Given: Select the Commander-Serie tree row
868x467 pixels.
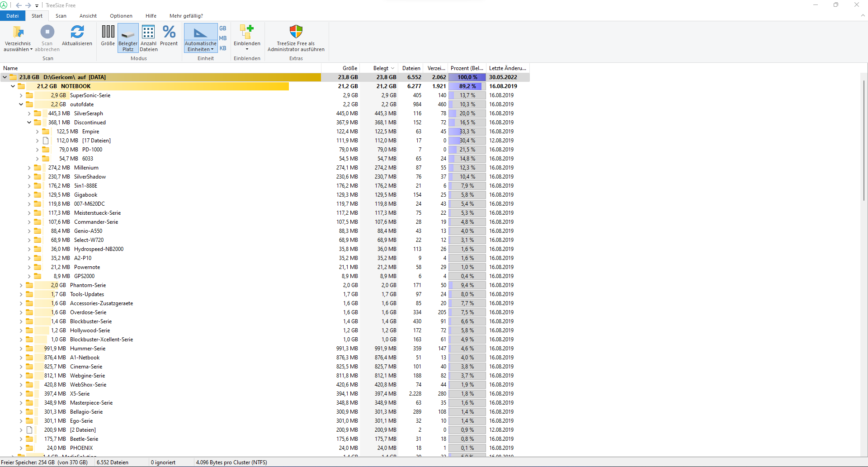Looking at the screenshot, I should coord(264,222).
